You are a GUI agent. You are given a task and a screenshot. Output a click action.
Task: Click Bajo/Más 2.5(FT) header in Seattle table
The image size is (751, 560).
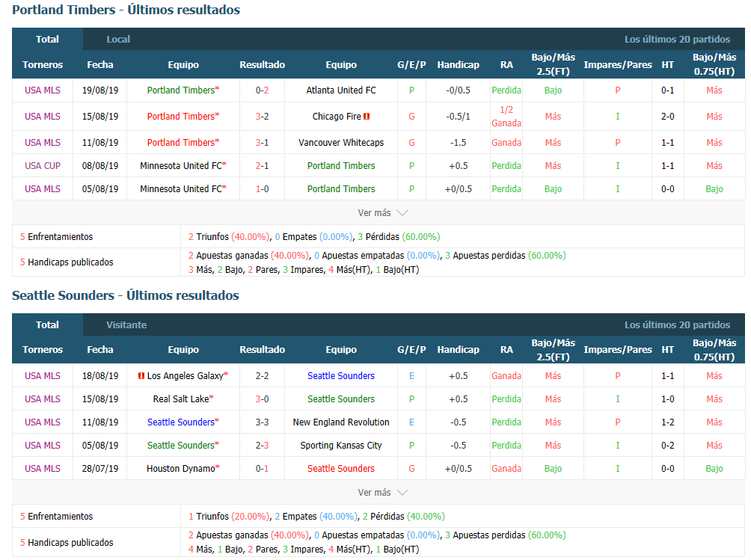tap(554, 350)
